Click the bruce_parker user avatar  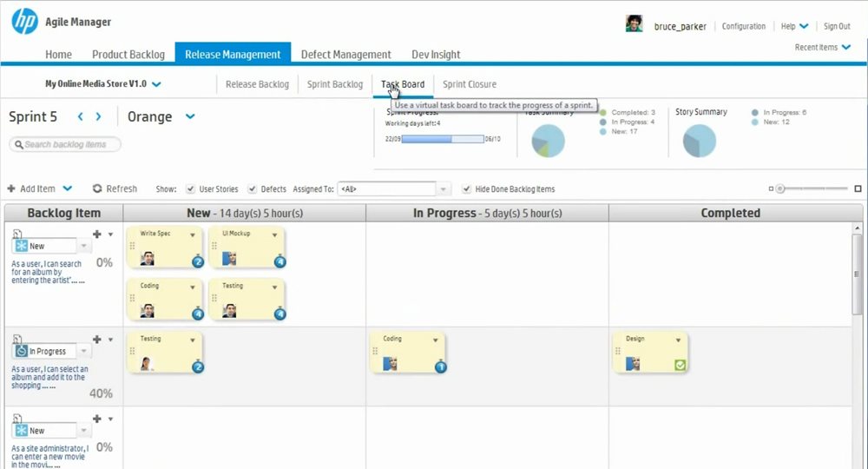pyautogui.click(x=635, y=24)
